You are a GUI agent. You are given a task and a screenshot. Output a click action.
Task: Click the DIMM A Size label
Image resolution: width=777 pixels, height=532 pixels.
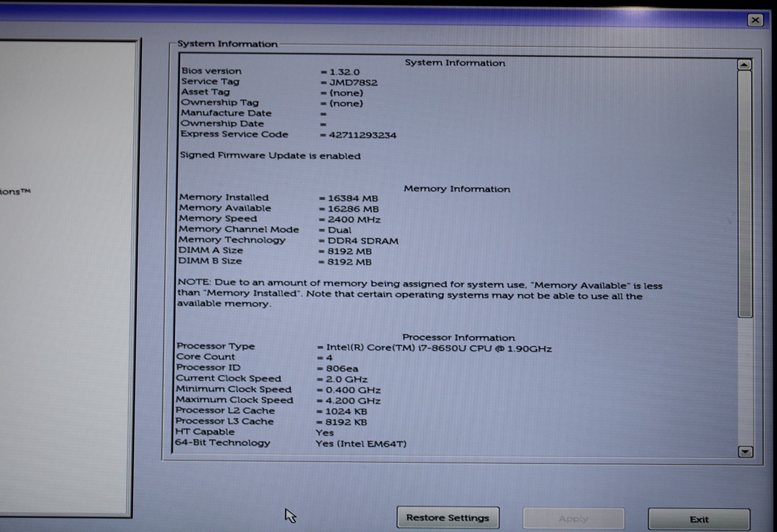(x=210, y=250)
